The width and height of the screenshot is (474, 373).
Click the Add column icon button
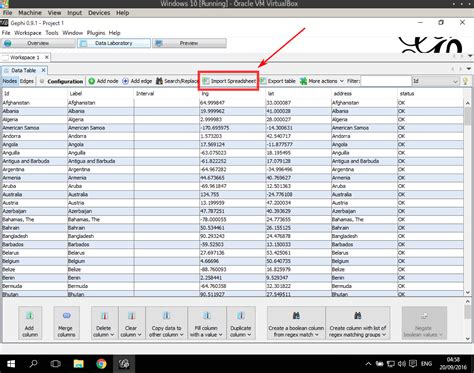(x=30, y=323)
